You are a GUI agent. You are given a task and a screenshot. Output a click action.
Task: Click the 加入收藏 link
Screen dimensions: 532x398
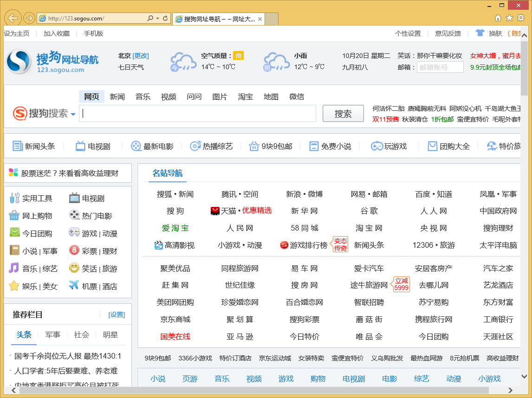56,33
